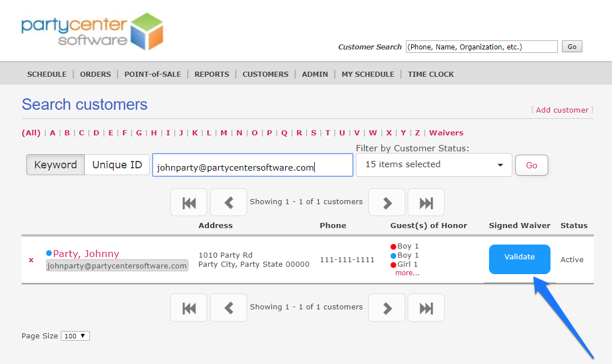Filter customers by letter J
Image resolution: width=612 pixels, height=364 pixels.
181,133
